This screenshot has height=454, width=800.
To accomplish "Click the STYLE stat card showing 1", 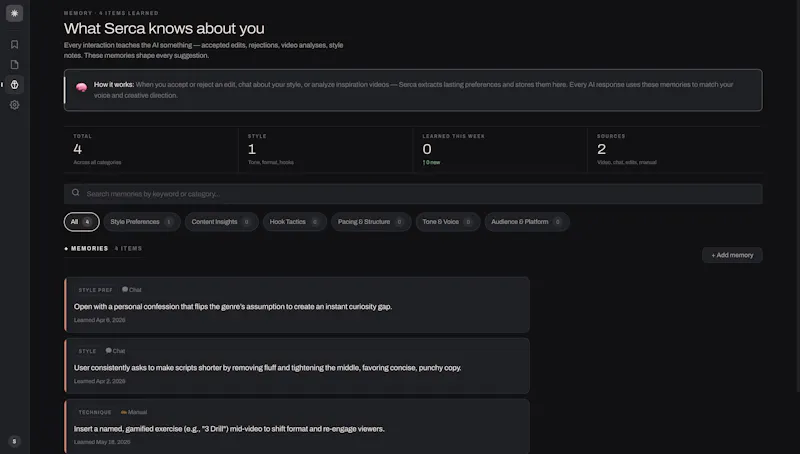I will (x=326, y=150).
